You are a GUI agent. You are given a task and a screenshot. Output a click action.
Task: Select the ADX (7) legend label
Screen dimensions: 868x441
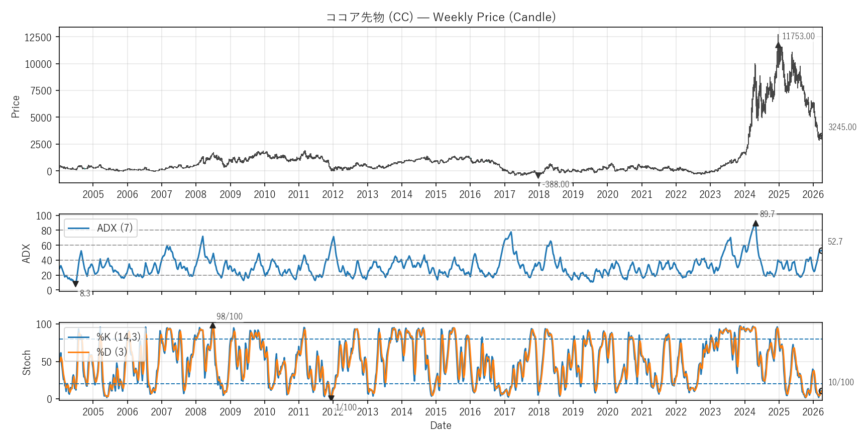(x=115, y=228)
